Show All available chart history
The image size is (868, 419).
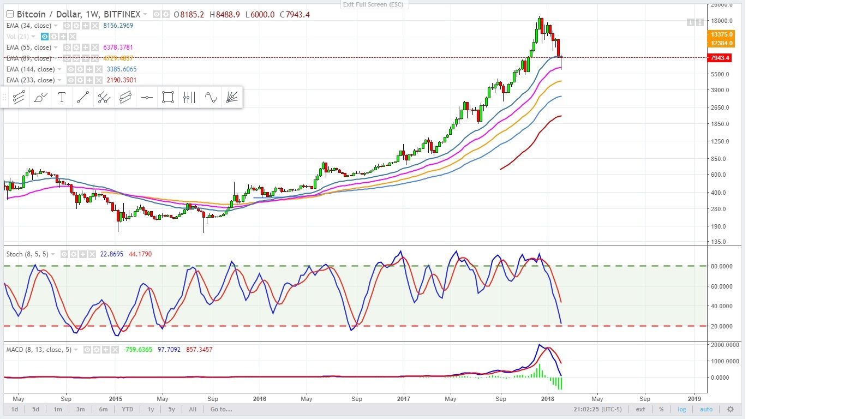coord(193,409)
